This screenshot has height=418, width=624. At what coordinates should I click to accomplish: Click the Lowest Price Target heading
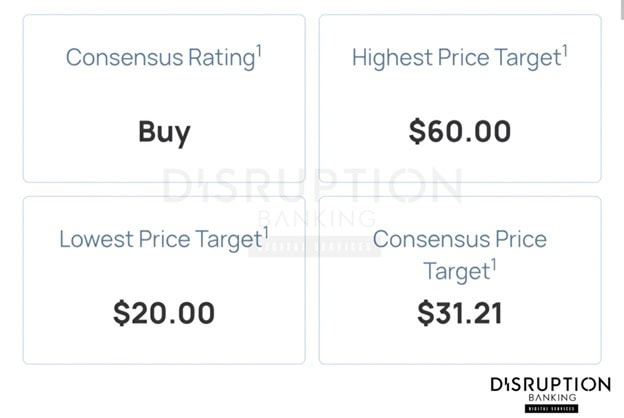[160, 240]
